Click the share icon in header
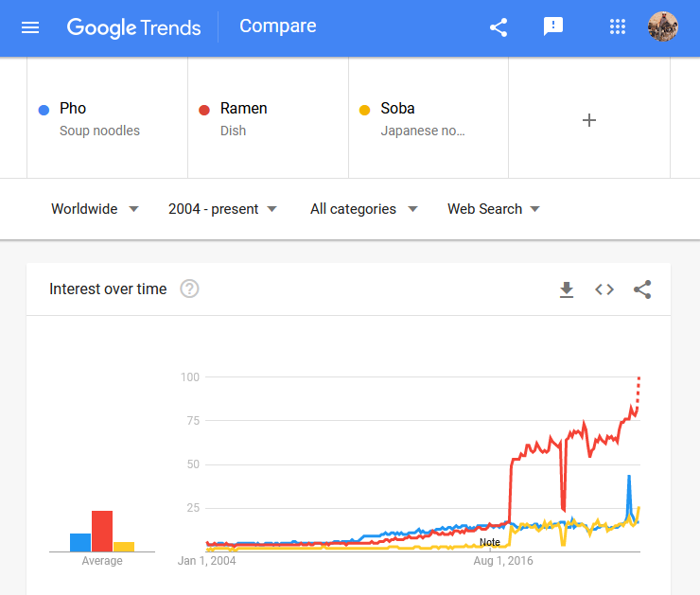Image resolution: width=700 pixels, height=595 pixels. tap(499, 27)
